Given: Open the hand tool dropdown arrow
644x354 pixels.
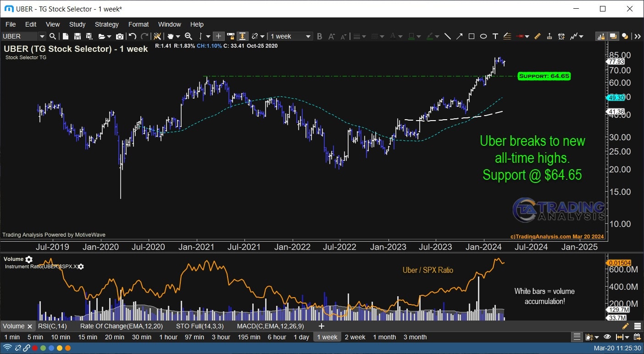Looking at the screenshot, I should coord(178,36).
